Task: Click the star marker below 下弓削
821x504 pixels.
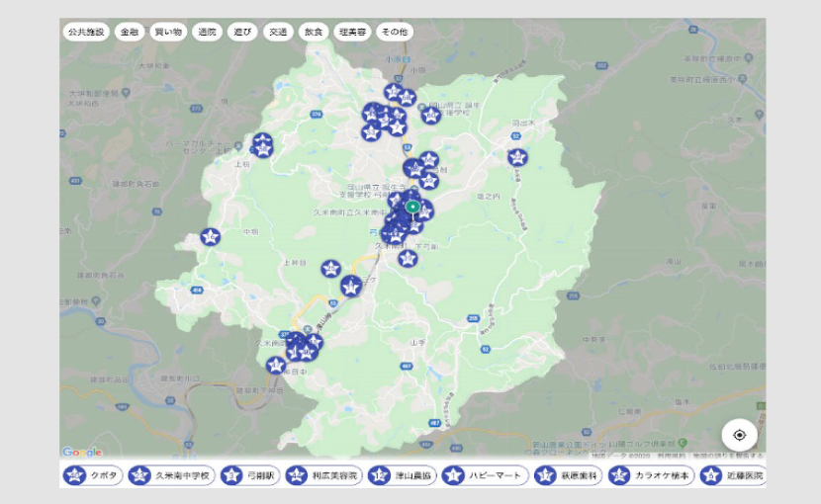Action: click(x=408, y=259)
